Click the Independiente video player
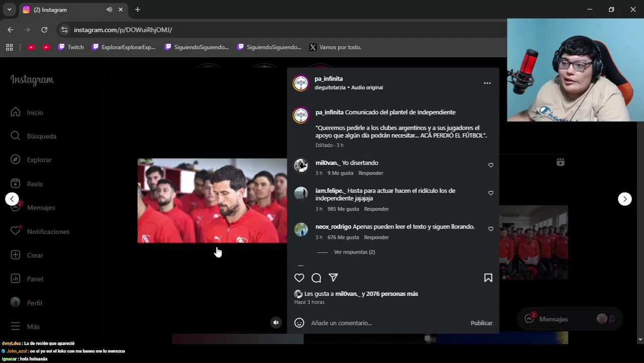This screenshot has height=363, width=644. click(212, 201)
